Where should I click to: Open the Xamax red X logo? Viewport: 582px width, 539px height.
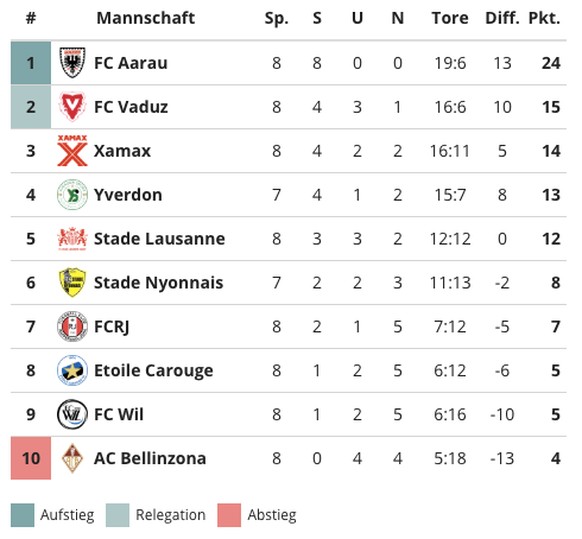(72, 150)
